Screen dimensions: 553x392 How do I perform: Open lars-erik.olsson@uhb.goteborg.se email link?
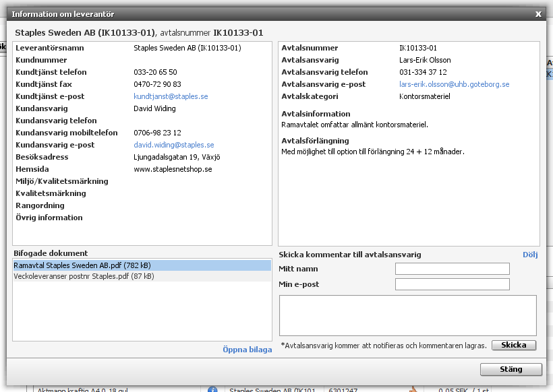coord(455,84)
